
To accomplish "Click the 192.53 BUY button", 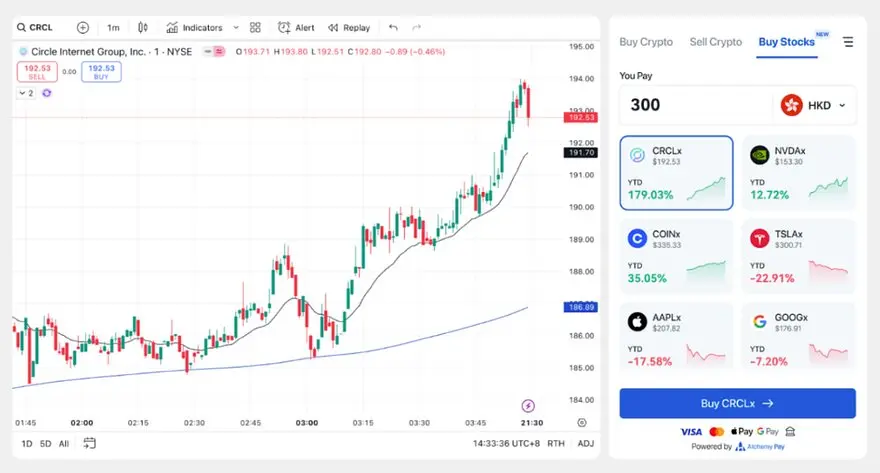I will pyautogui.click(x=101, y=72).
